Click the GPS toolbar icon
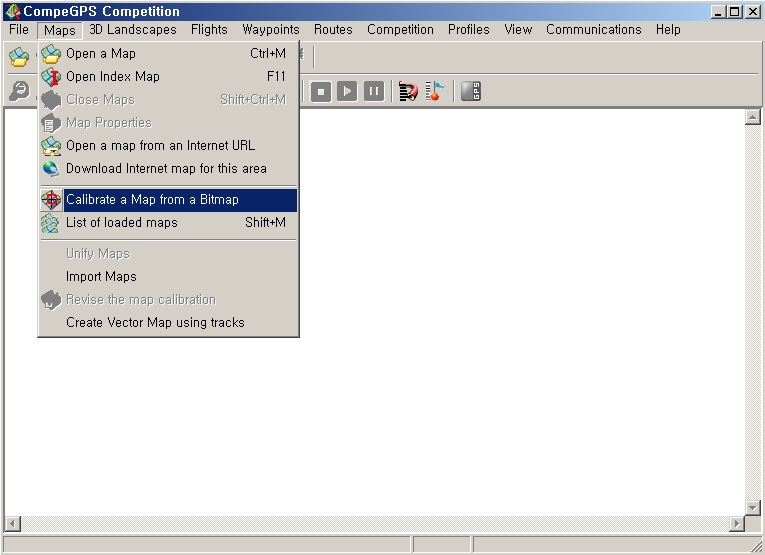Viewport: 765px width, 555px height. click(x=471, y=91)
